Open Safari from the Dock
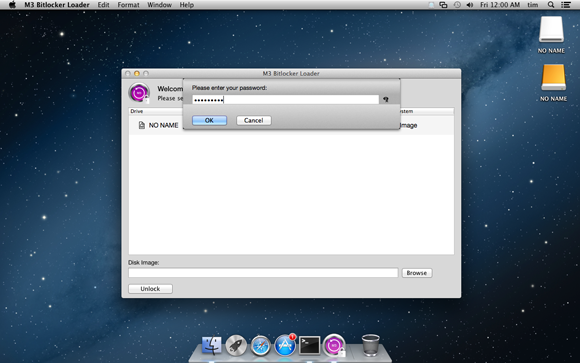Screen dimensions: 580x363 click(260, 346)
